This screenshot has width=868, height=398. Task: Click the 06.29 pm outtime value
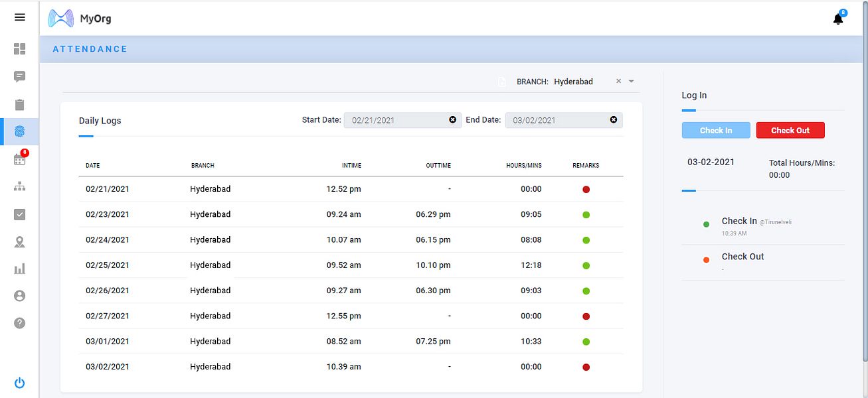pos(434,214)
